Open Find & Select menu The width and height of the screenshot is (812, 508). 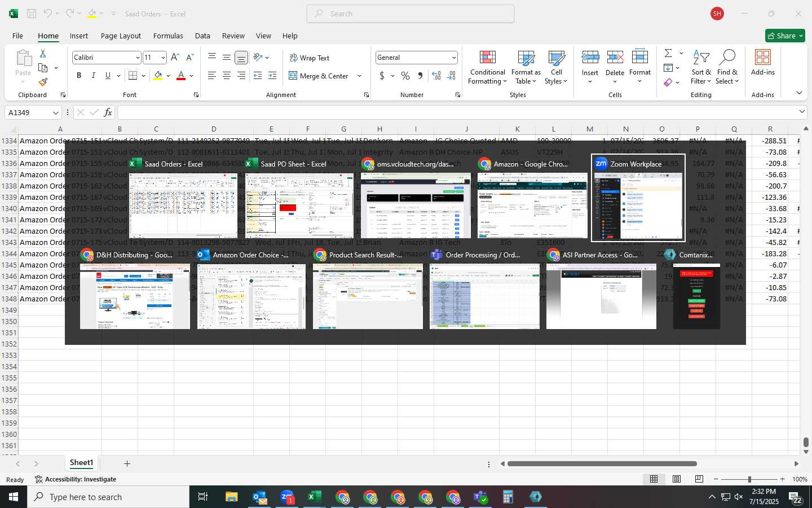pyautogui.click(x=727, y=68)
